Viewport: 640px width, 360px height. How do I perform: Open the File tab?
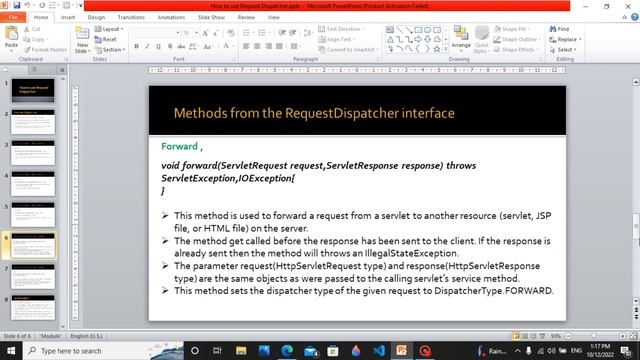pos(13,17)
